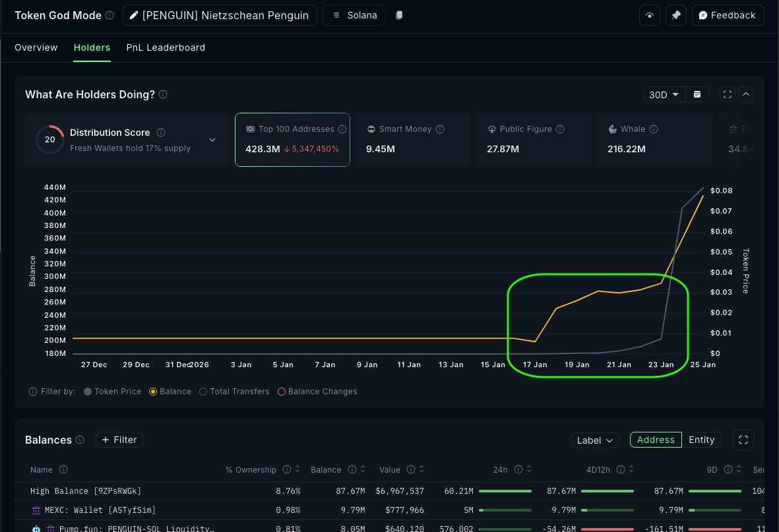
Task: Expand the Balances table to fullscreen
Action: [x=743, y=440]
